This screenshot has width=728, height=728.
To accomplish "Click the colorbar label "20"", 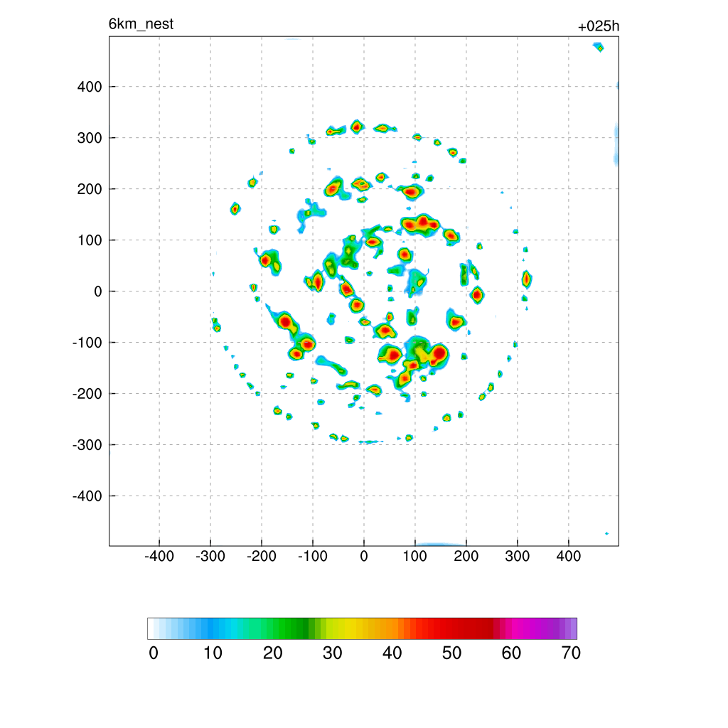I will (x=272, y=653).
